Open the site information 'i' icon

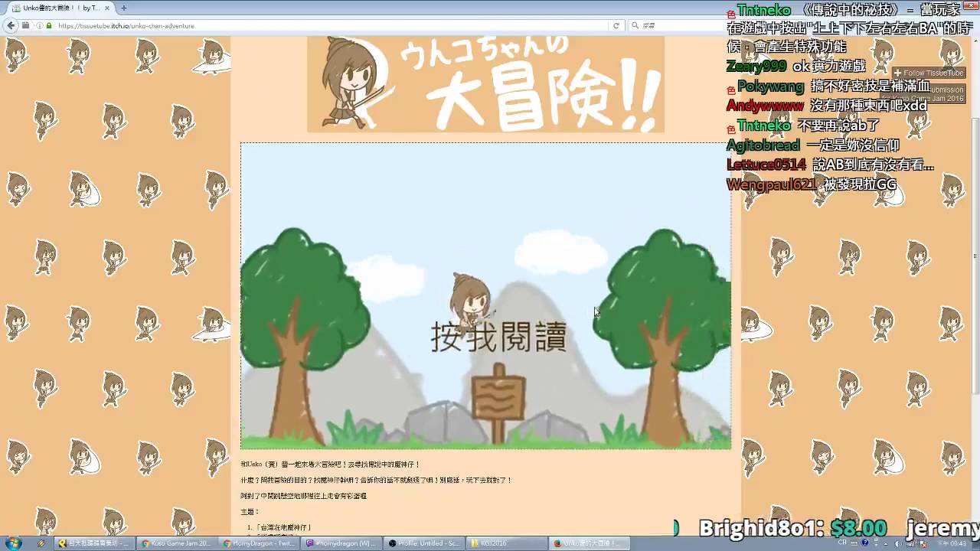pos(40,25)
